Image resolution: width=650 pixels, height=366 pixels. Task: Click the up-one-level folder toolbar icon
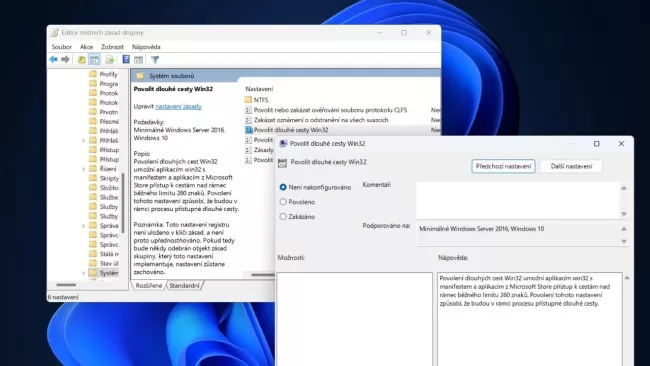click(82, 60)
